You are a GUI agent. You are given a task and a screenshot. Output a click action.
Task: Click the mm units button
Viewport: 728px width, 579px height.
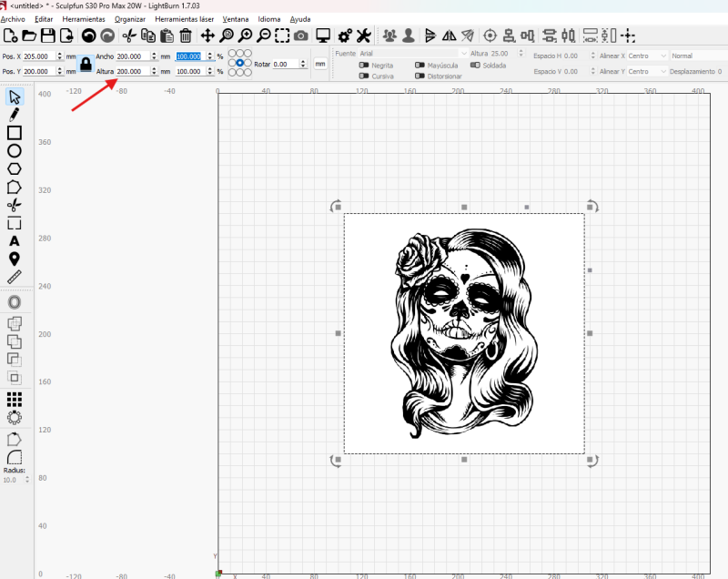tap(320, 64)
